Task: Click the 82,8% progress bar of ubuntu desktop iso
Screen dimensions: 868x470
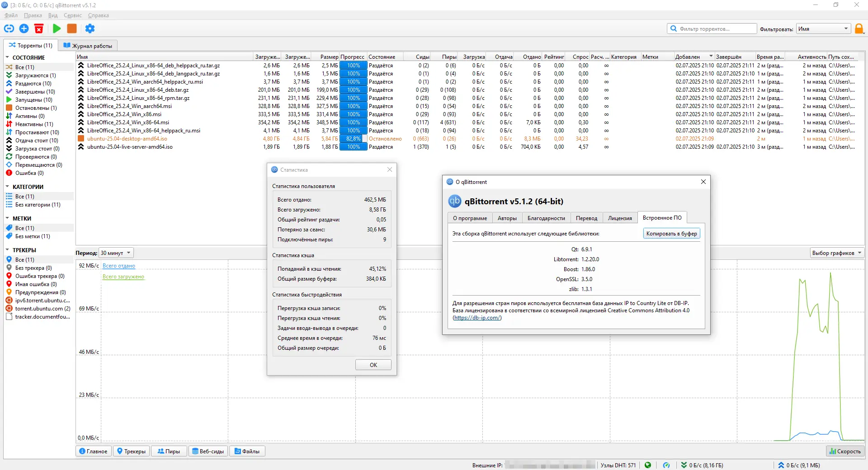Action: click(x=353, y=139)
